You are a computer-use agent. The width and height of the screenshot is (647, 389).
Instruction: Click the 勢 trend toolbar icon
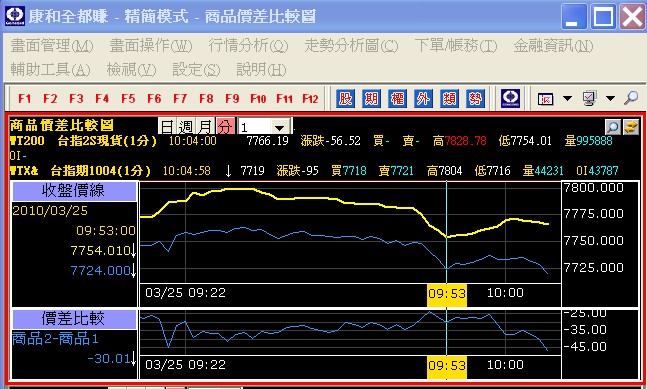point(475,99)
